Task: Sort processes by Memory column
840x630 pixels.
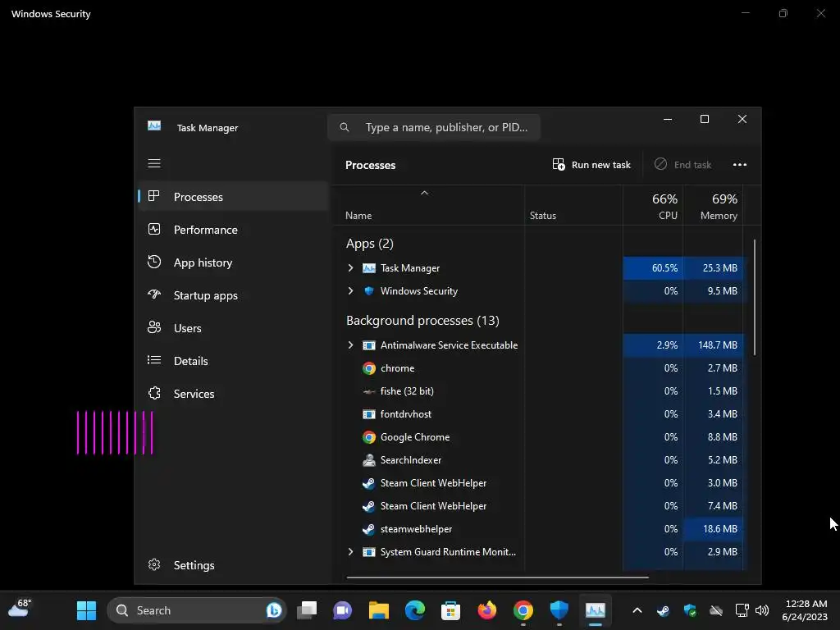Action: coord(713,206)
